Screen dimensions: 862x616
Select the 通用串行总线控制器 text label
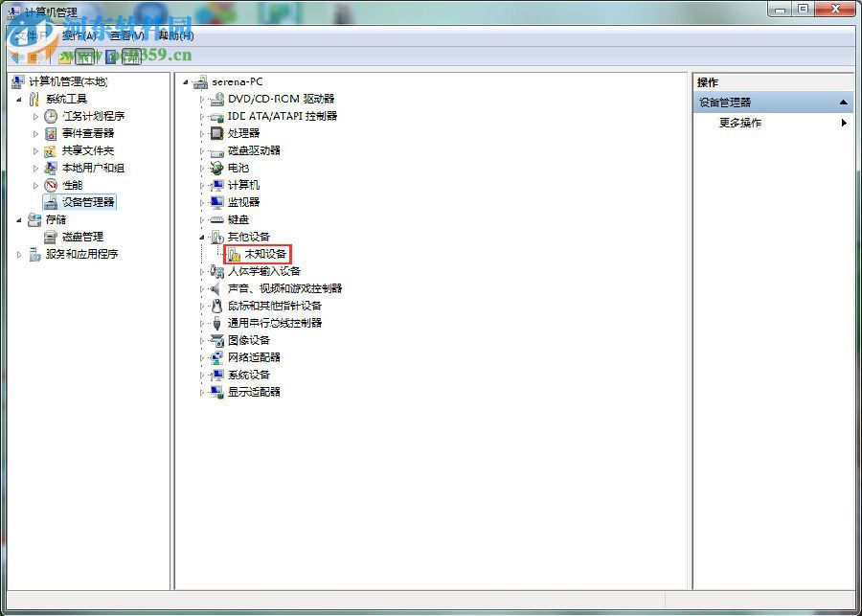pos(275,323)
